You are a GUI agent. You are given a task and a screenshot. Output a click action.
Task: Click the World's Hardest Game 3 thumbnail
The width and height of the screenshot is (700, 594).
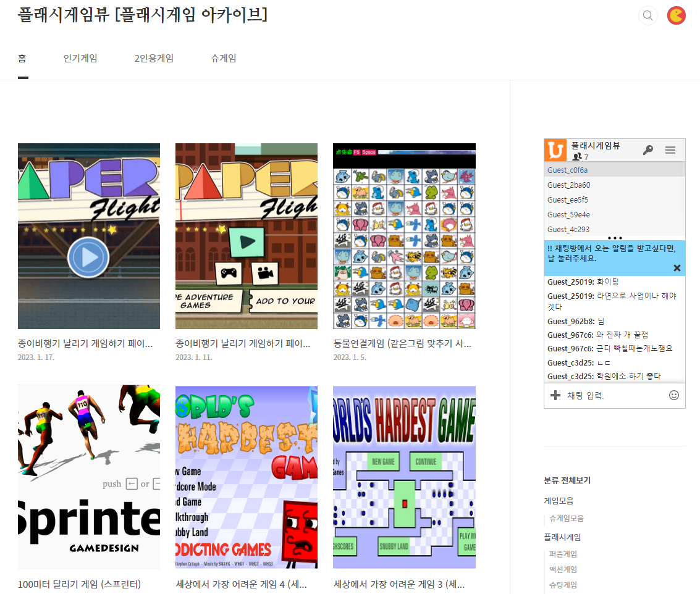pyautogui.click(x=405, y=477)
